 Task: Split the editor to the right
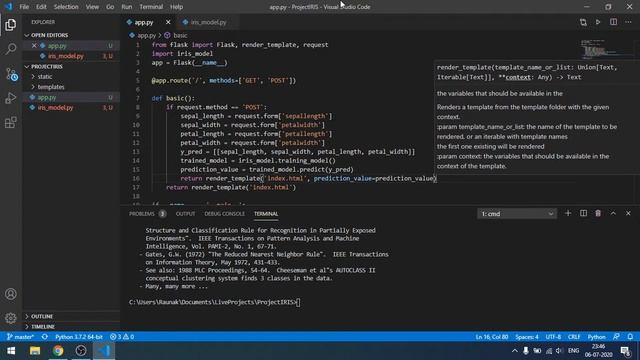point(613,22)
